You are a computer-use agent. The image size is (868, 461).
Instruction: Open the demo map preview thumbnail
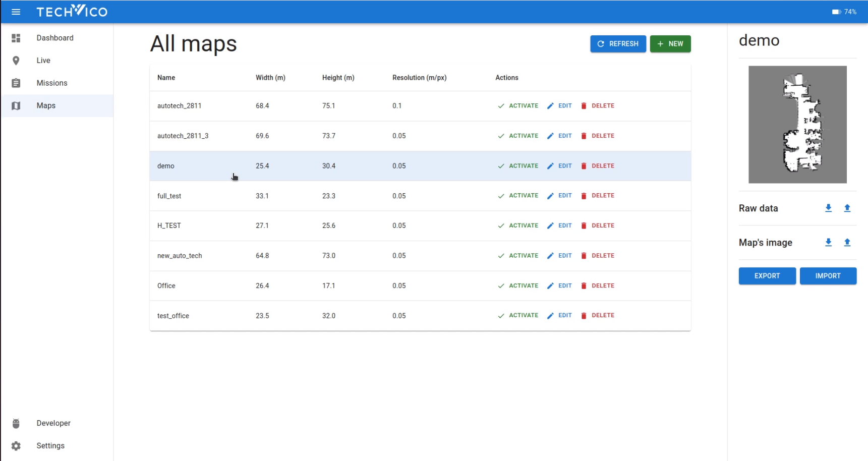tap(797, 125)
